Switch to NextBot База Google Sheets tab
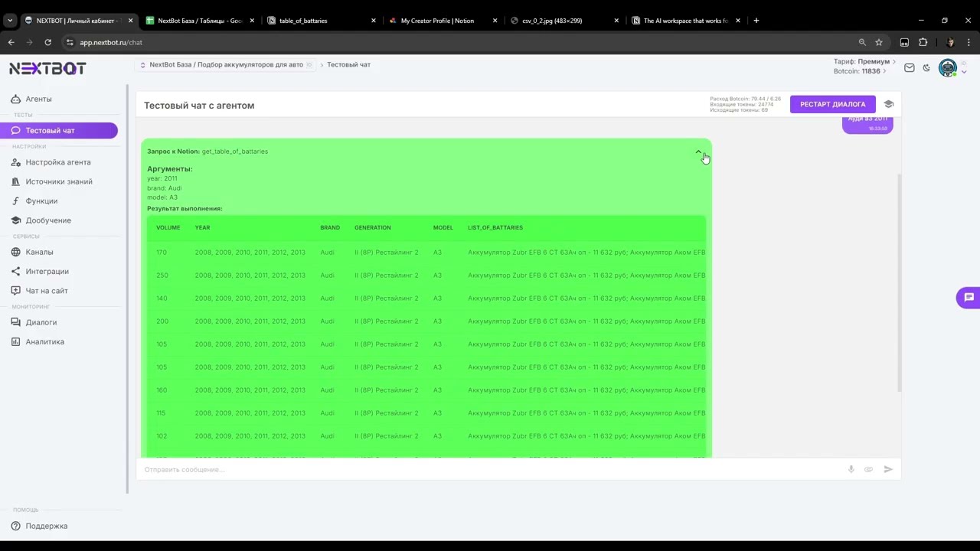The height and width of the screenshot is (551, 980). [200, 21]
